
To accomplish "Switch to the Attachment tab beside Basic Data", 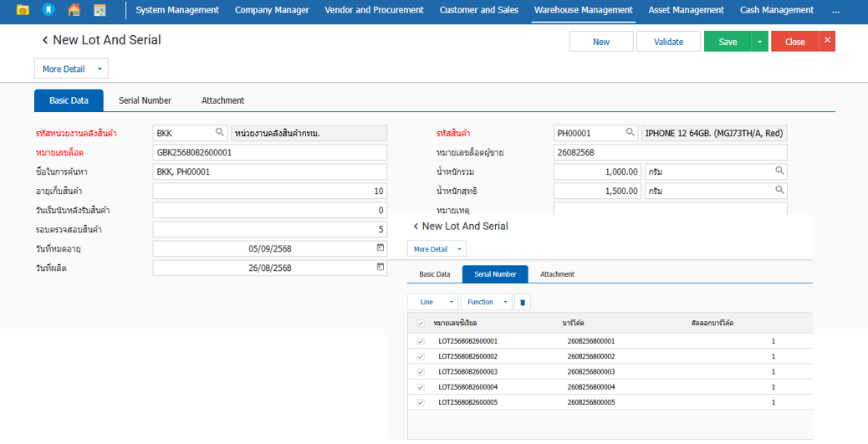I will tap(222, 100).
